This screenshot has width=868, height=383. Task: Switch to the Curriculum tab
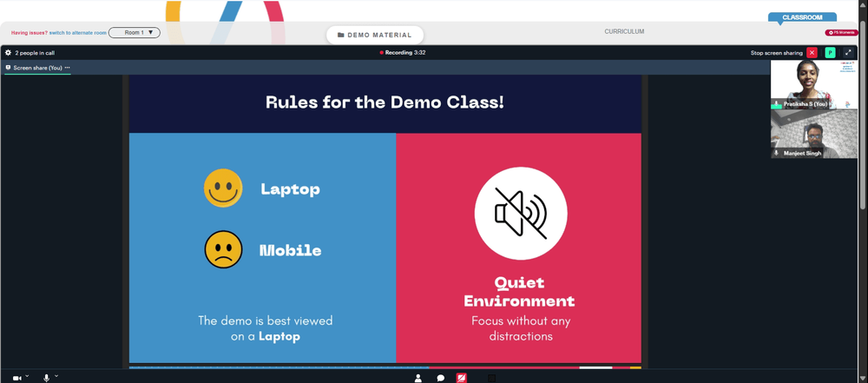(624, 31)
